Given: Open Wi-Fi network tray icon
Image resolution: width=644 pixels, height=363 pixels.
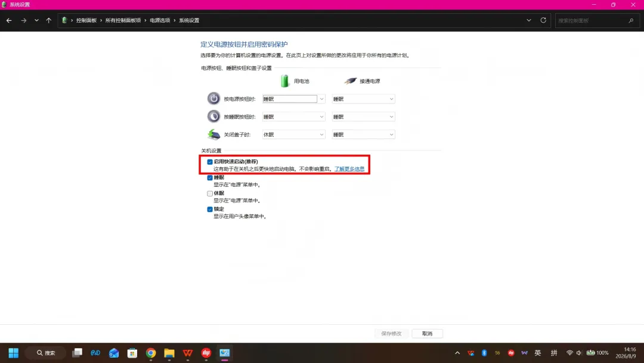Looking at the screenshot, I should (569, 353).
